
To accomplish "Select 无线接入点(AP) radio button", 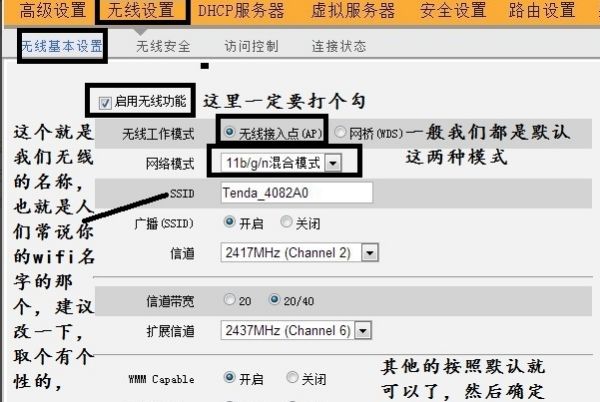I will [x=230, y=132].
